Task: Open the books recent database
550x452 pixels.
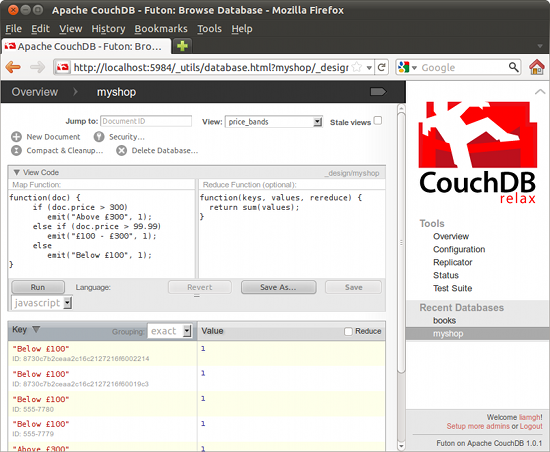Action: (x=444, y=321)
